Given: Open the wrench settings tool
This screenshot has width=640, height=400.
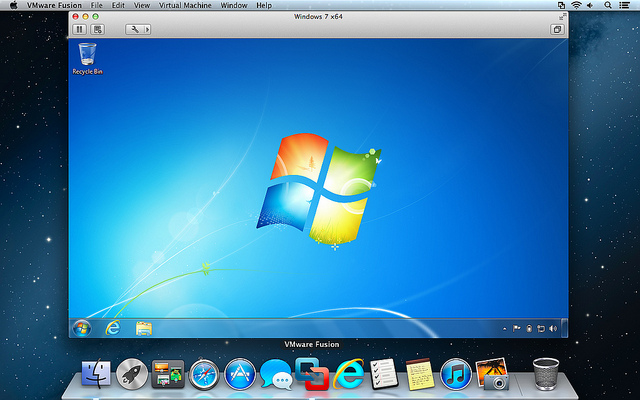Looking at the screenshot, I should [x=135, y=30].
